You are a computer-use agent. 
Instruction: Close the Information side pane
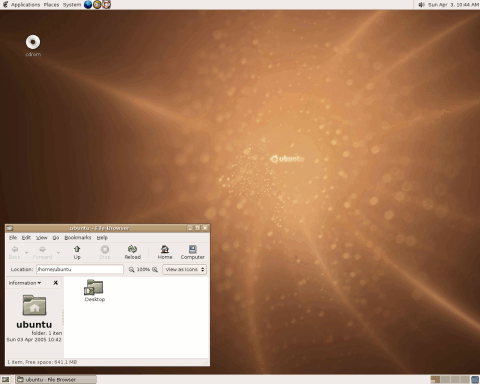point(56,283)
